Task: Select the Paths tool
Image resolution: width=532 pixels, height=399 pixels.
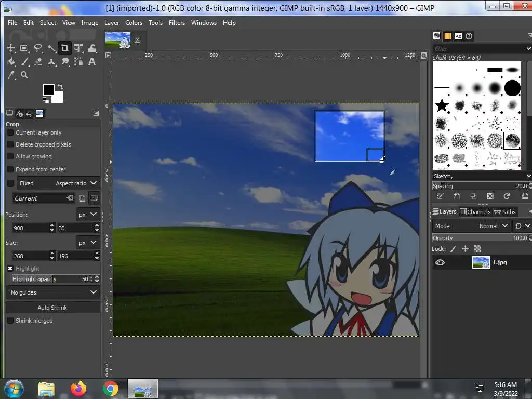Action: [x=78, y=62]
